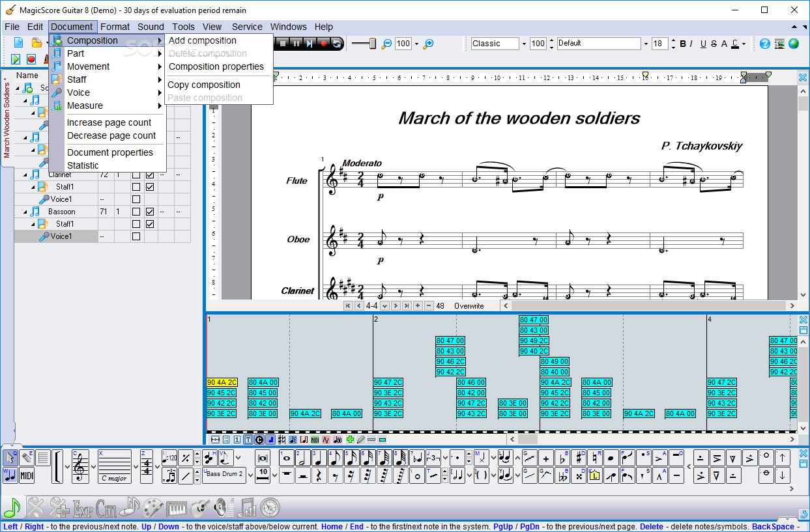The height and width of the screenshot is (532, 810).
Task: Click the score vertical scrollbar thumb
Action: (x=803, y=104)
